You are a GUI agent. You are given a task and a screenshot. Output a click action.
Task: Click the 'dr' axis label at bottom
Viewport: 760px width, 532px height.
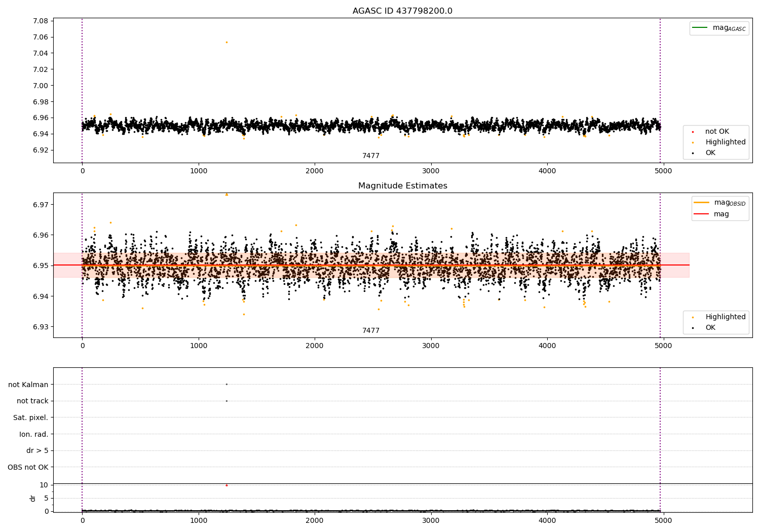click(33, 498)
